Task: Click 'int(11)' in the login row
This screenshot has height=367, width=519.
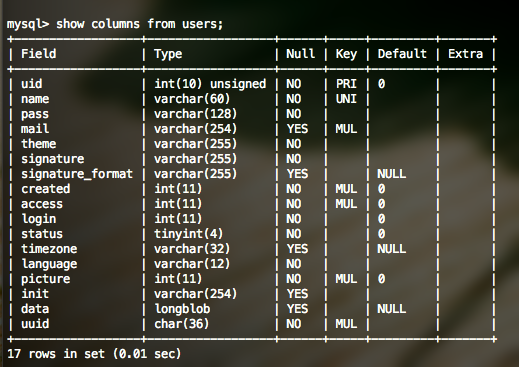Action: [x=178, y=219]
